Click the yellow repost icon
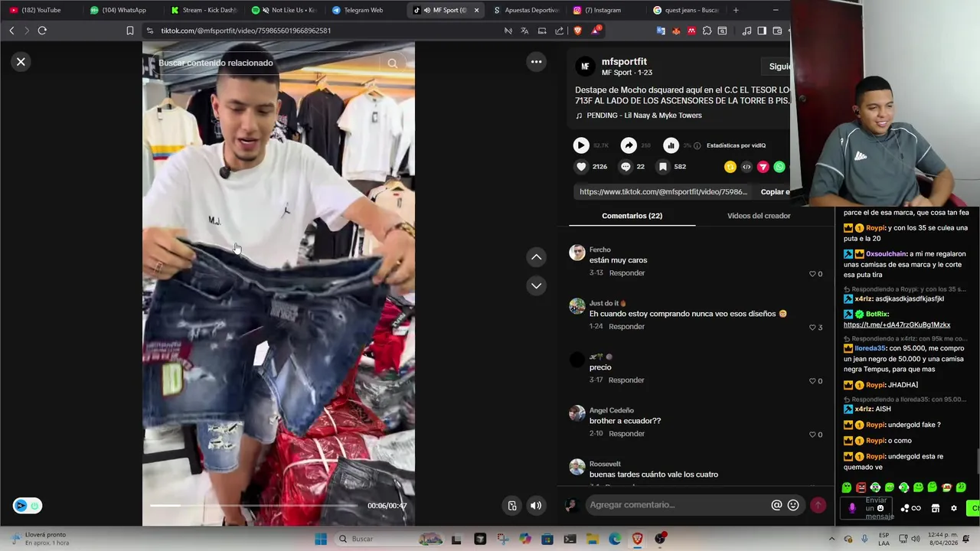This screenshot has width=980, height=551. coord(730,167)
